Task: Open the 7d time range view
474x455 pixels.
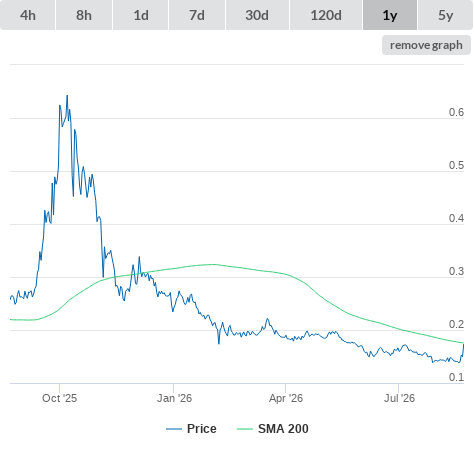Action: (197, 15)
